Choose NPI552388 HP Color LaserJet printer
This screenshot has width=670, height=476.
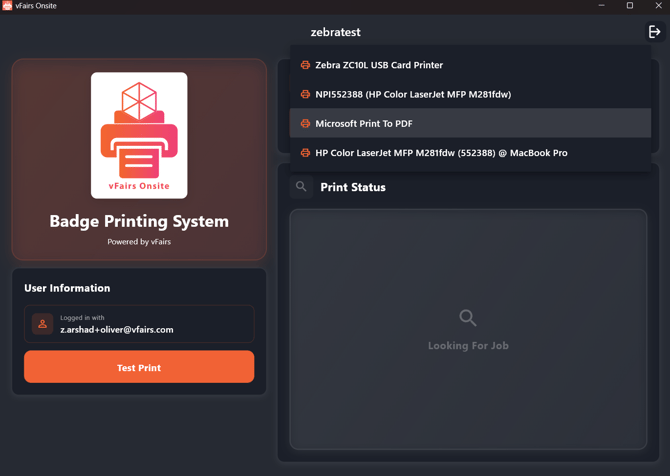pyautogui.click(x=413, y=94)
